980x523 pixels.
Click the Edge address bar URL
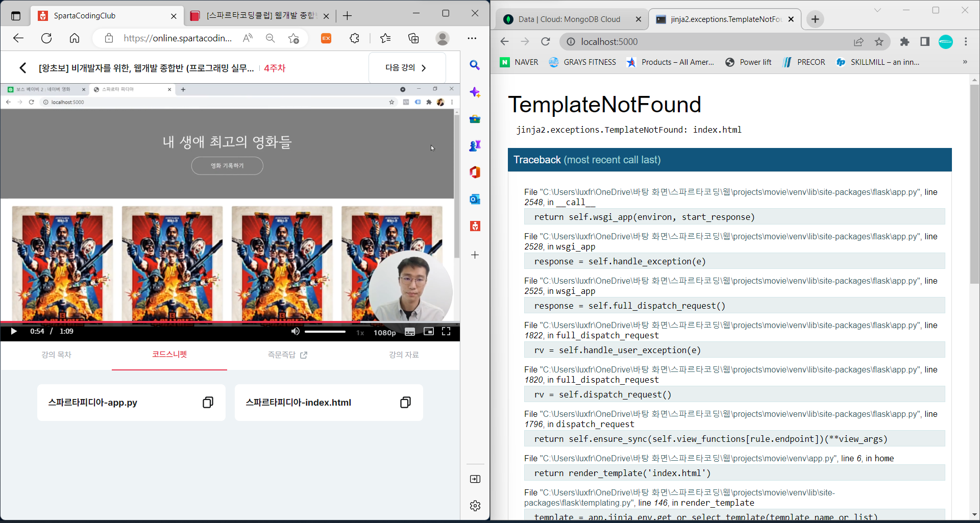[178, 38]
